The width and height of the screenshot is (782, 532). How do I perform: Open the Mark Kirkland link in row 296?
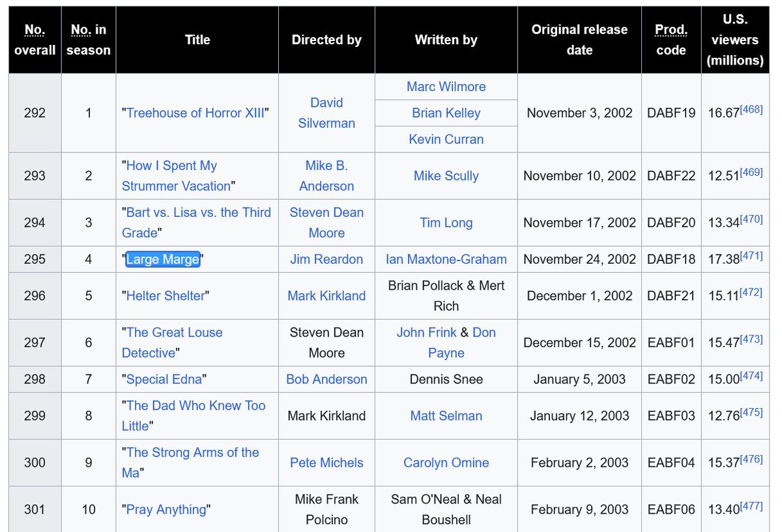pos(326,296)
